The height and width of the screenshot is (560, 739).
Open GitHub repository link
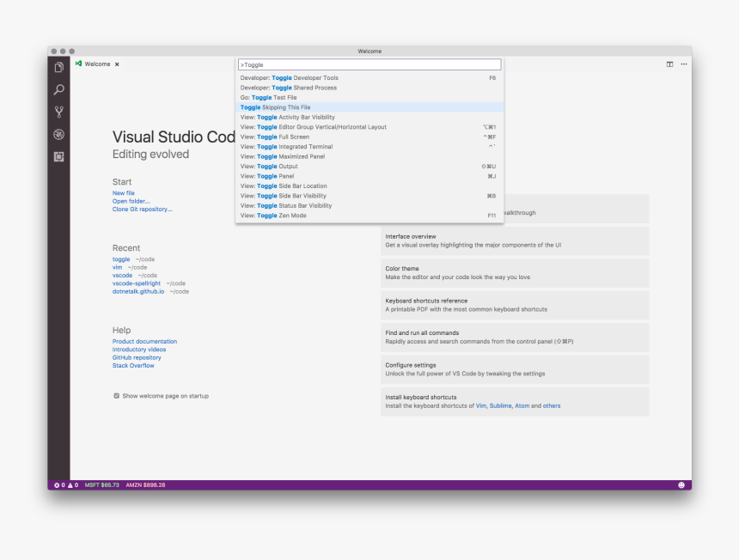coord(137,357)
